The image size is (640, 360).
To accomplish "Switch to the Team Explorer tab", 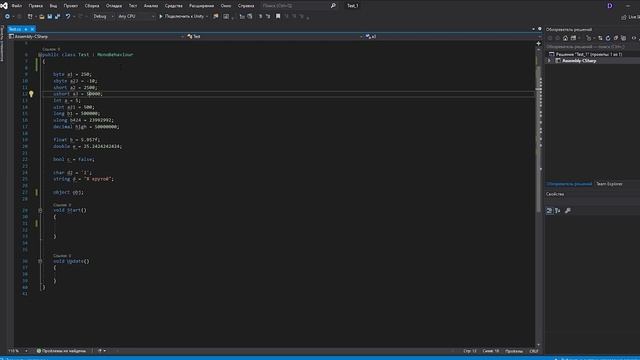I will point(609,184).
